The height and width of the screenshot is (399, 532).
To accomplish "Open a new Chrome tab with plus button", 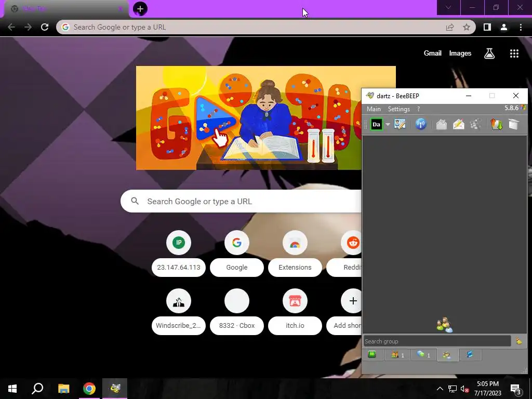I will 140,9.
